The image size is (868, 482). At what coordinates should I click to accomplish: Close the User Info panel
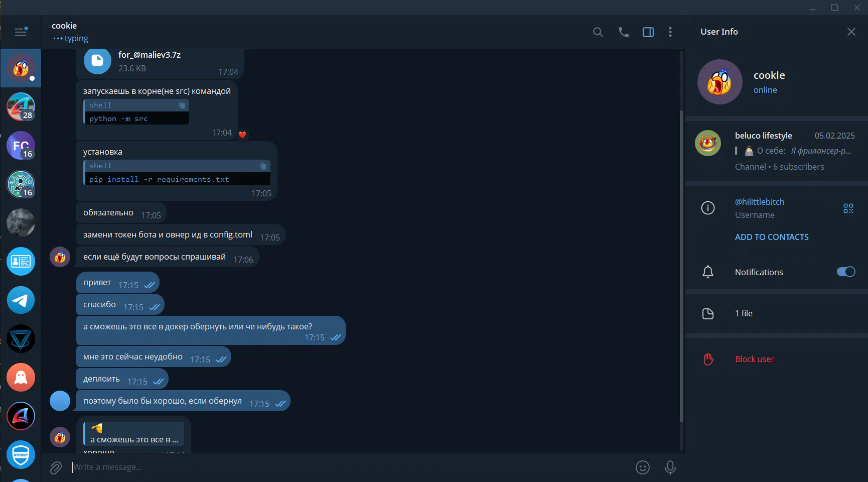(x=851, y=32)
